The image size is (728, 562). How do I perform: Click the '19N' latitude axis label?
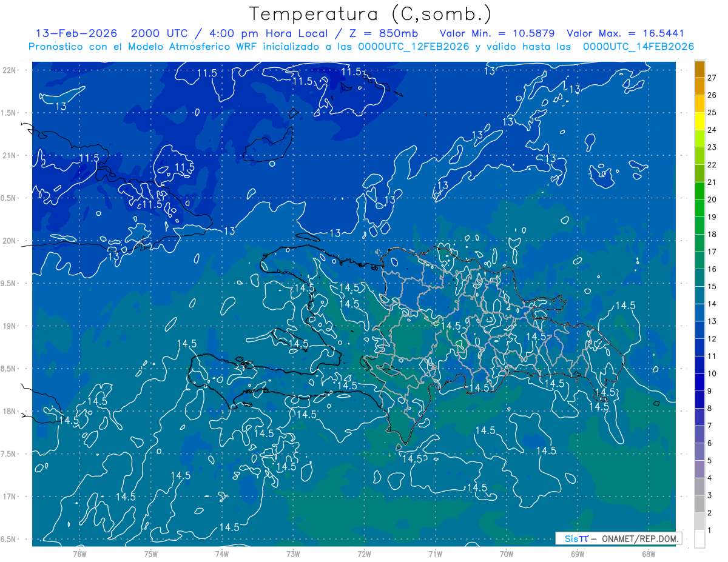tap(10, 326)
